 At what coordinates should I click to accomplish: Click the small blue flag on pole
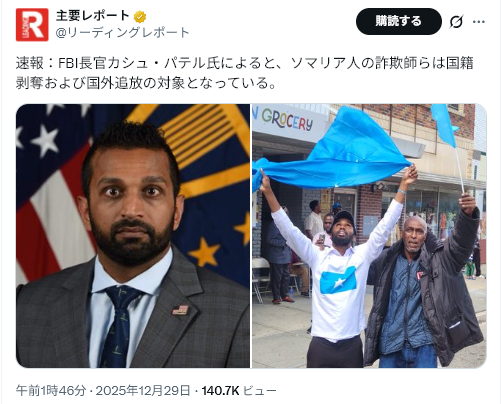(444, 126)
